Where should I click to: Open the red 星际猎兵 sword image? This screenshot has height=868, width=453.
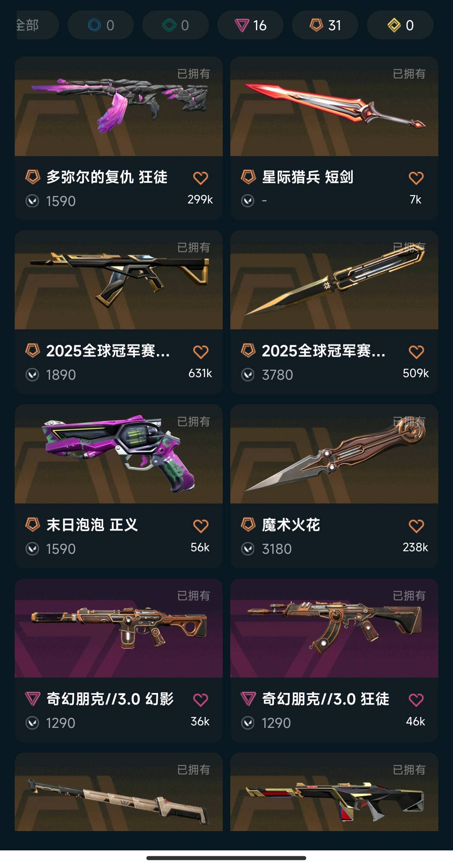(x=334, y=106)
